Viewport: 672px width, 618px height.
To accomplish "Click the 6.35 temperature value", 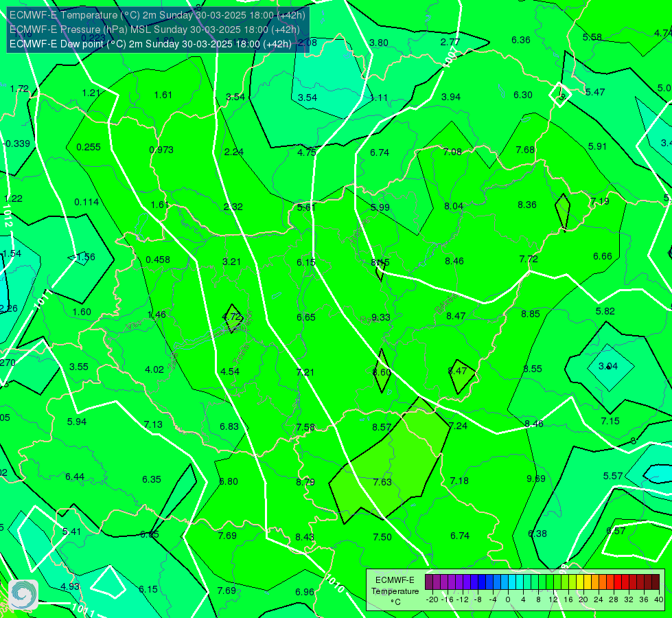I will pyautogui.click(x=151, y=479).
